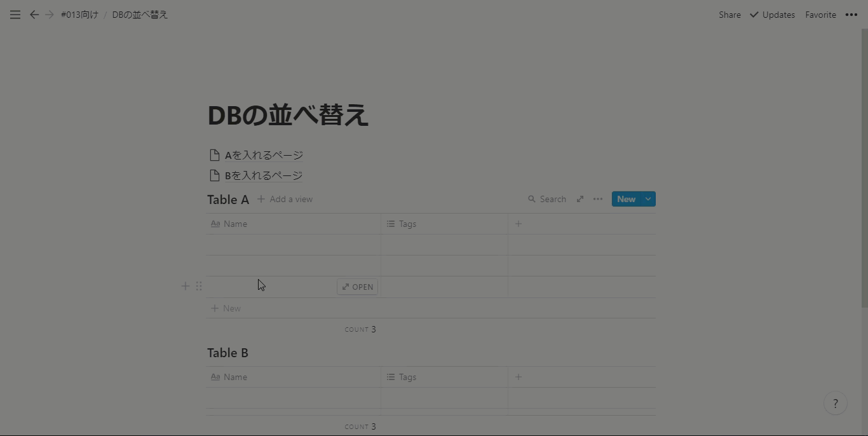
Task: Click the page icon beside Bを入れるページ
Action: point(215,175)
